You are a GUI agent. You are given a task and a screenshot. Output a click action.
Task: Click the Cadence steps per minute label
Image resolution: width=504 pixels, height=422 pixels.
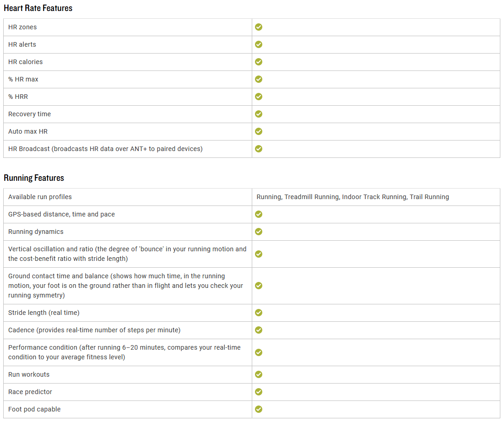94,330
